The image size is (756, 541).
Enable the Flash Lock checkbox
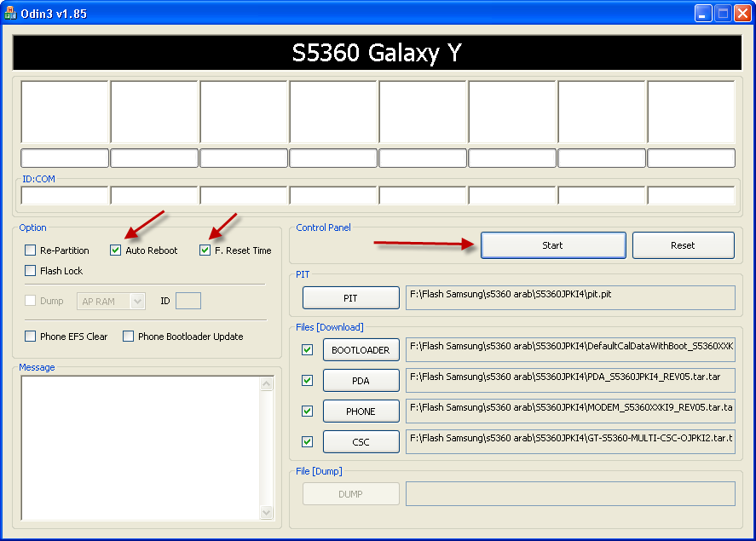[31, 271]
